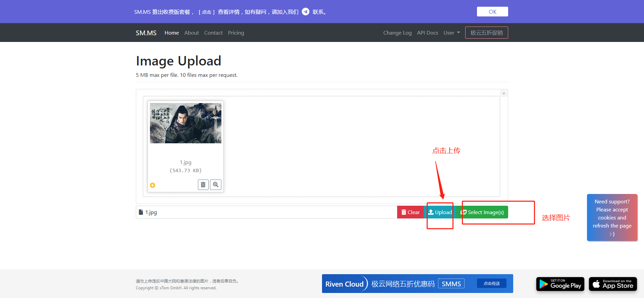
Task: Click the SM.MS brand logo
Action: tap(146, 33)
